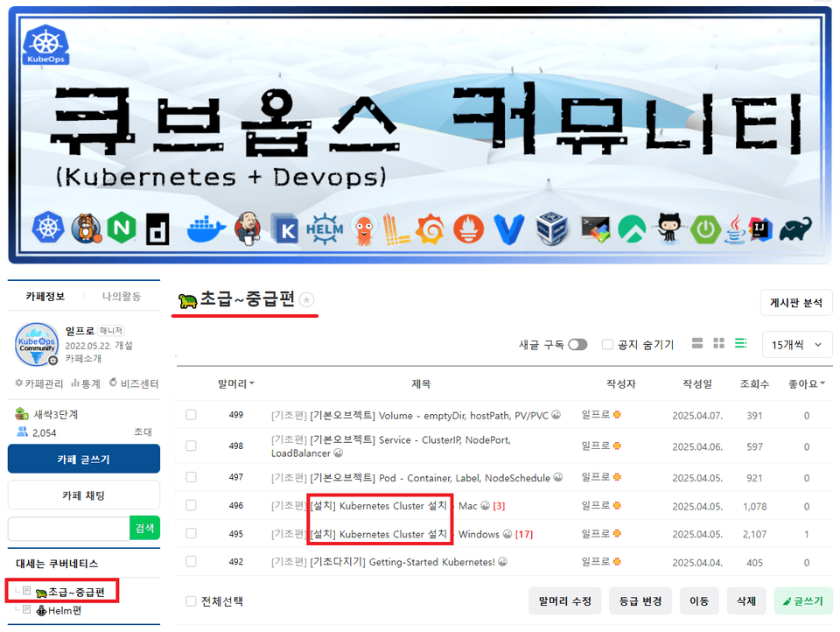The image size is (840, 632).
Task: Click the 카페 글쓰기 button
Action: 84,460
